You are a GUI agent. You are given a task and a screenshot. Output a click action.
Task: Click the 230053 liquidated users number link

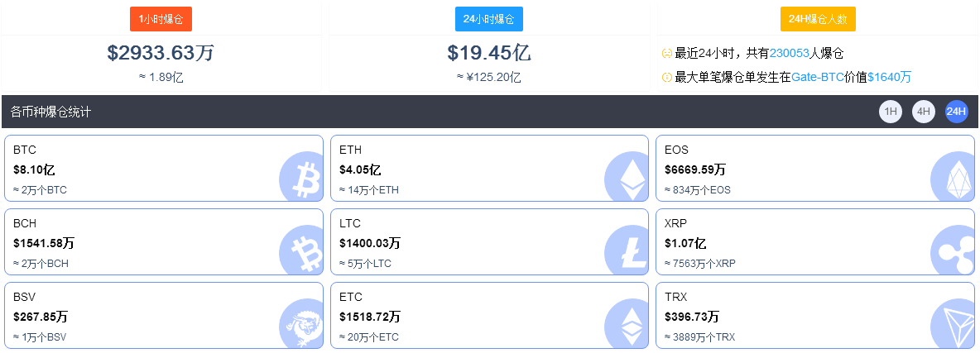tap(790, 54)
